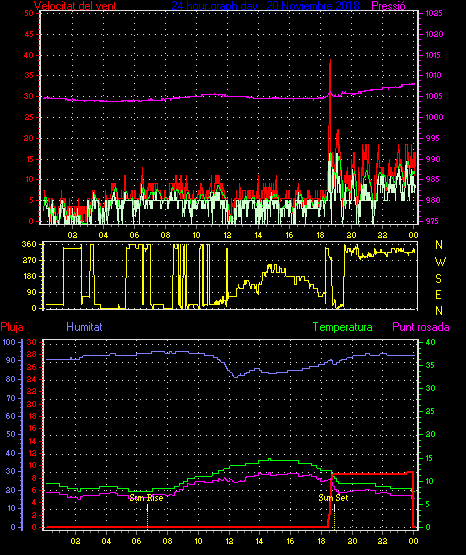
Task: Click the 50 value on wind speed axis
Action: tap(29, 13)
